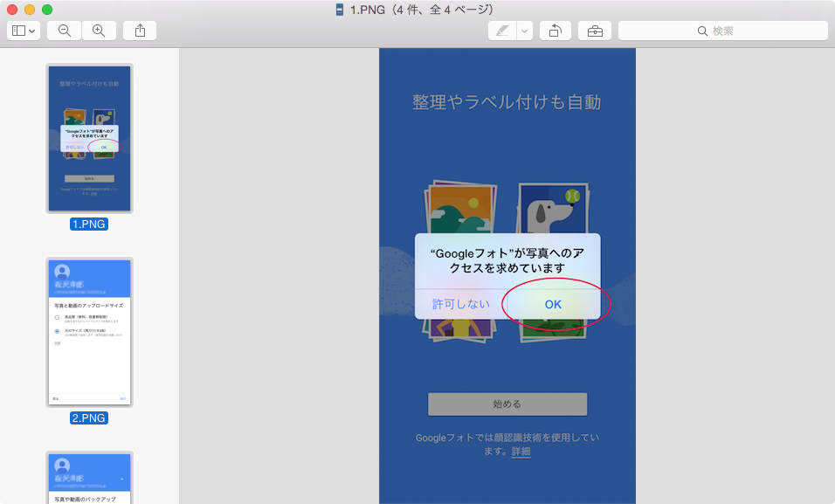Click the OK button in the dialog
835x504 pixels.
[553, 304]
